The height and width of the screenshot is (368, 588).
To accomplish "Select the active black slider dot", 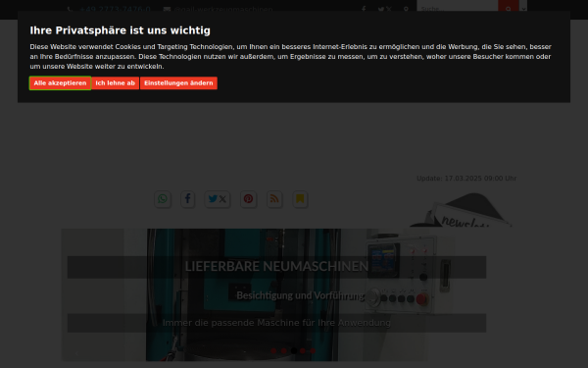I will point(294,350).
